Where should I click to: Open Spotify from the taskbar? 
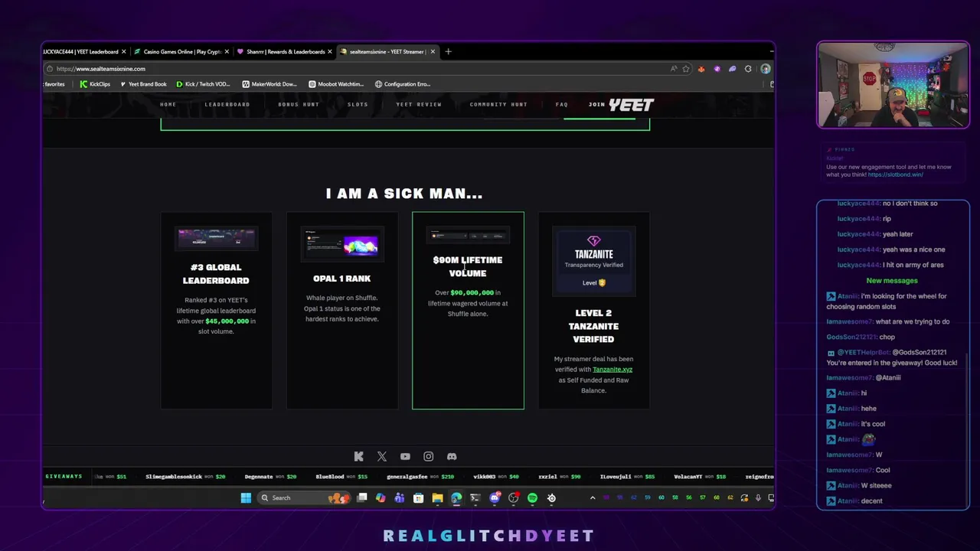[532, 497]
